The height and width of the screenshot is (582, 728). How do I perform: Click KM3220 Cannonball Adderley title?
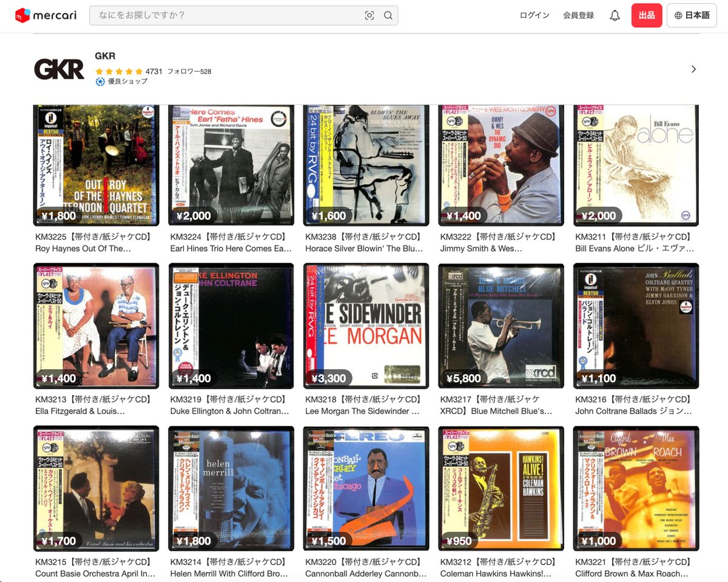366,567
